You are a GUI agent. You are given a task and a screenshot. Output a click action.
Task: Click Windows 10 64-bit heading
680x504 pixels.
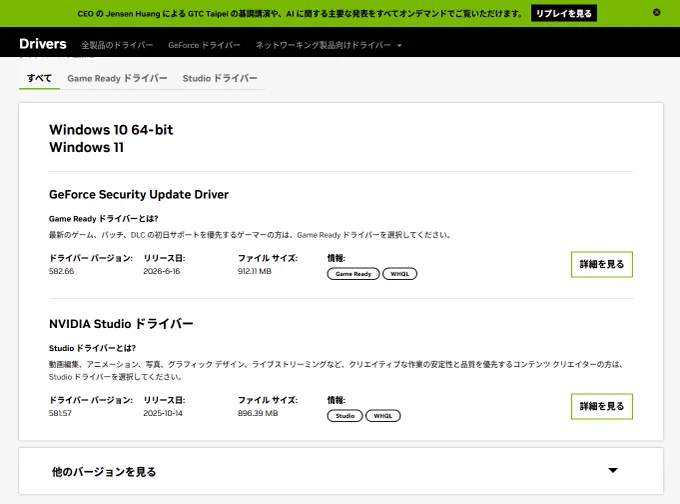111,130
